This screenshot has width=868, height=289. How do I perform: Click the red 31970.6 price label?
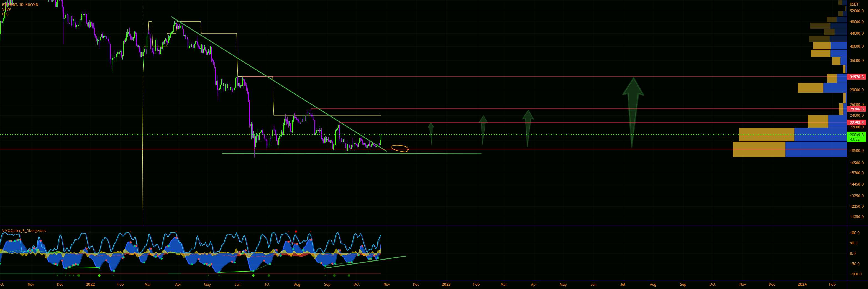857,77
